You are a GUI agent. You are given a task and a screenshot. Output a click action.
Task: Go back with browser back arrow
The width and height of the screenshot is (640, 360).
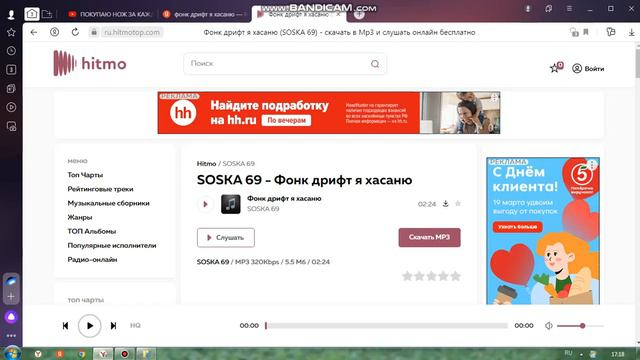coord(34,32)
